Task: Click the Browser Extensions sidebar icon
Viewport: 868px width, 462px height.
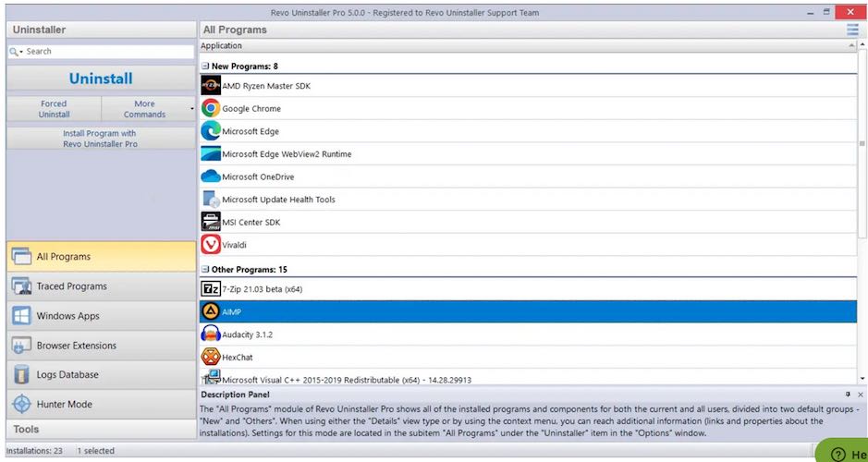Action: point(21,346)
